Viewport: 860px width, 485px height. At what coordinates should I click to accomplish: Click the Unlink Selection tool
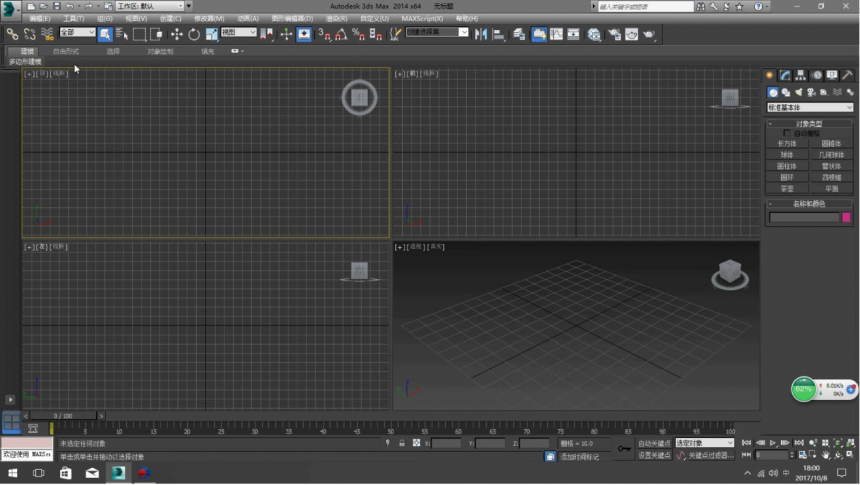click(30, 34)
